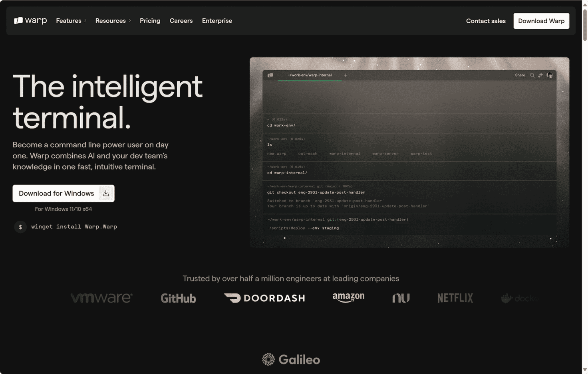588x374 pixels.
Task: Click the page's vertical scrollbar thumb
Action: coord(585,24)
